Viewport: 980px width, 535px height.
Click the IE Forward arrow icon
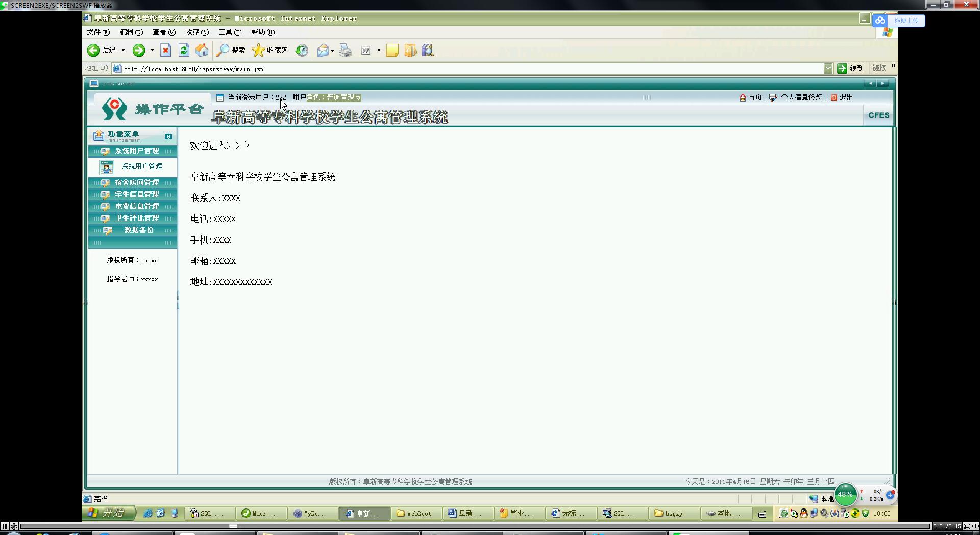(138, 50)
